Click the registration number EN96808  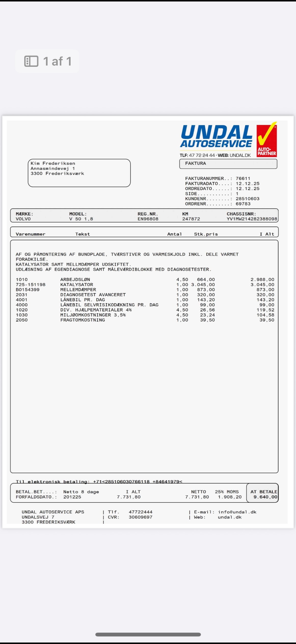tap(148, 219)
